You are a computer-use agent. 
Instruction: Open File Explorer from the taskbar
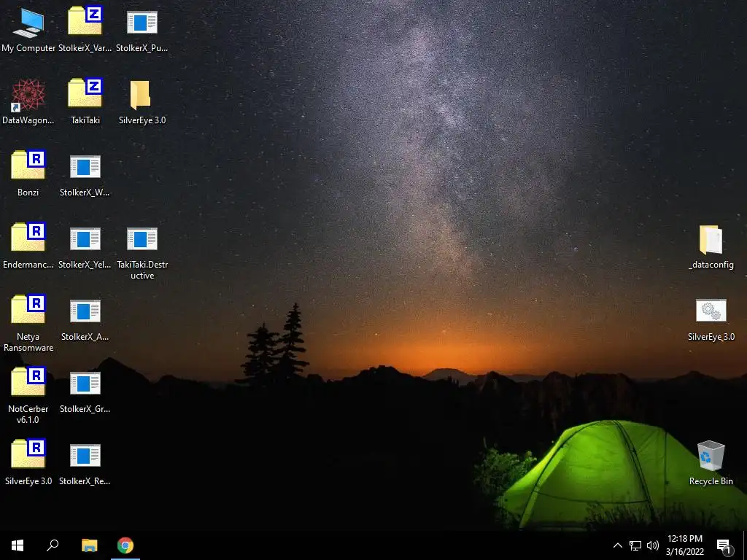(89, 545)
